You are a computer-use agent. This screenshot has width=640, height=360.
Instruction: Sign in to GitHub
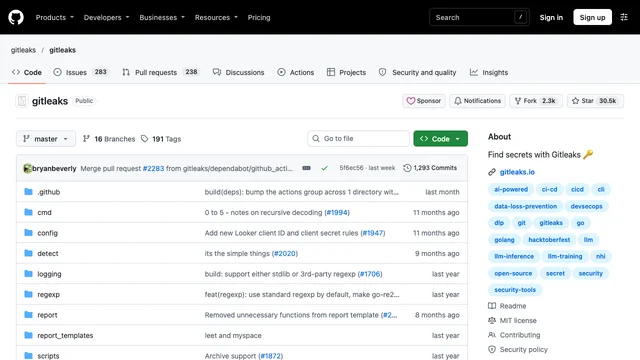[x=551, y=18]
